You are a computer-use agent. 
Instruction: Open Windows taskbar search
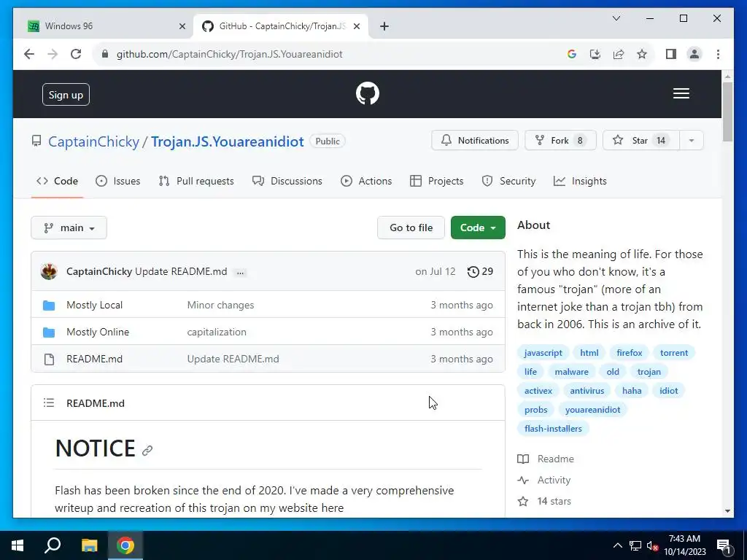tap(53, 545)
